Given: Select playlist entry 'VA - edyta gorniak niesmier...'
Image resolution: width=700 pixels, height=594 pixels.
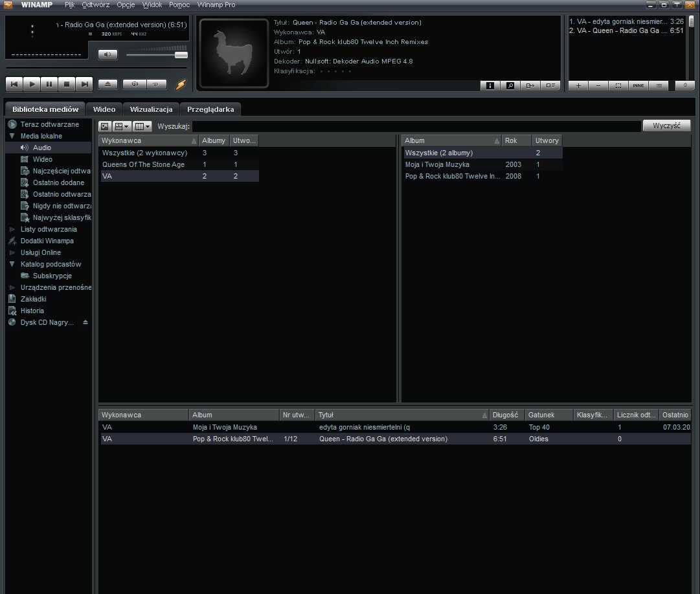Looking at the screenshot, I should pyautogui.click(x=626, y=21).
